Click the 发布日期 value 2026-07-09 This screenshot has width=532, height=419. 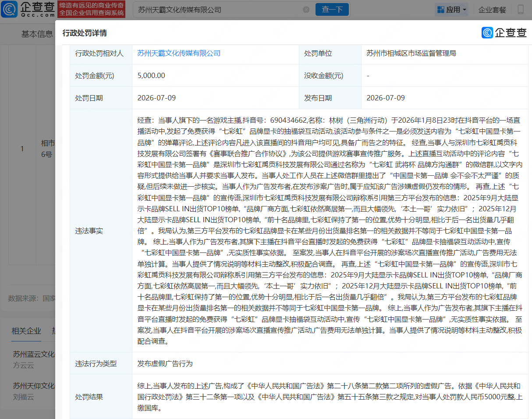tap(386, 98)
